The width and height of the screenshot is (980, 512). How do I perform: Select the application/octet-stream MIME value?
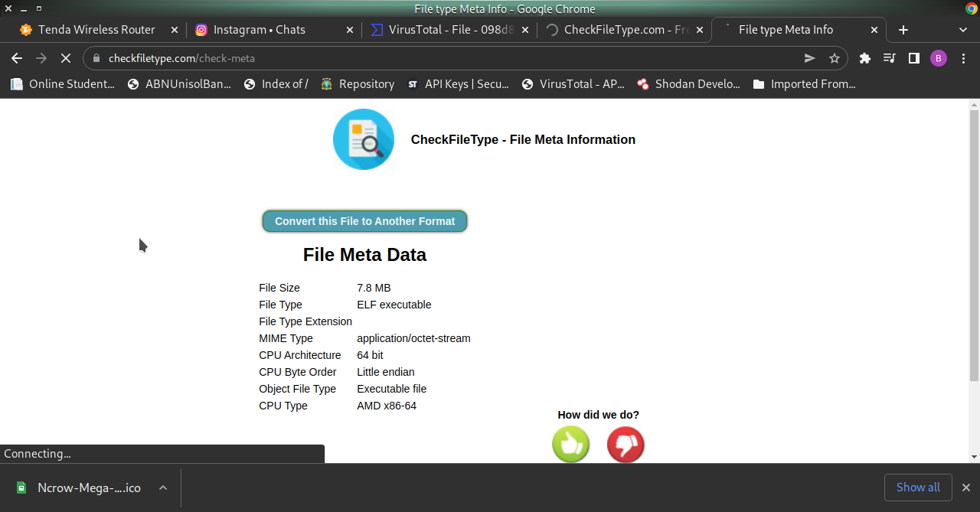pos(413,338)
